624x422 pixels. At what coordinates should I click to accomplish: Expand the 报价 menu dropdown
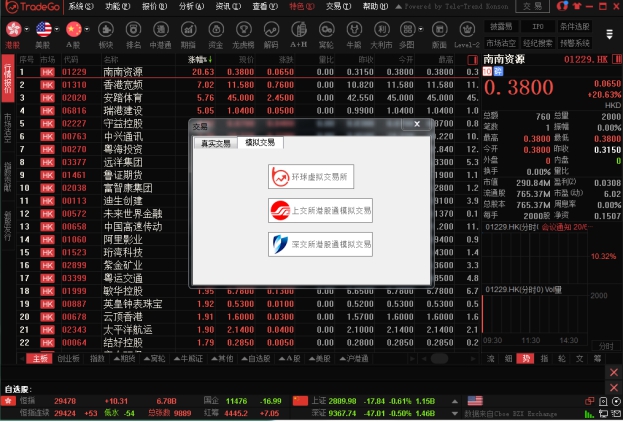tap(153, 6)
